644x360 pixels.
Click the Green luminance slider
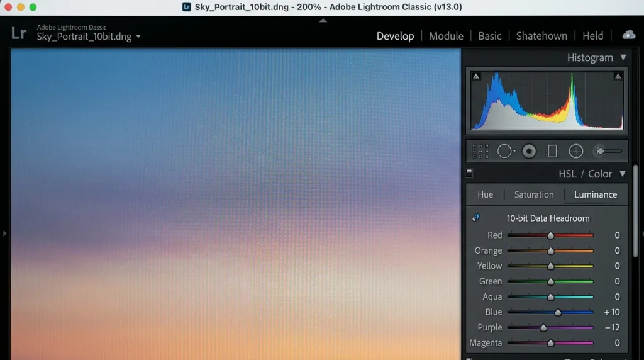click(550, 281)
